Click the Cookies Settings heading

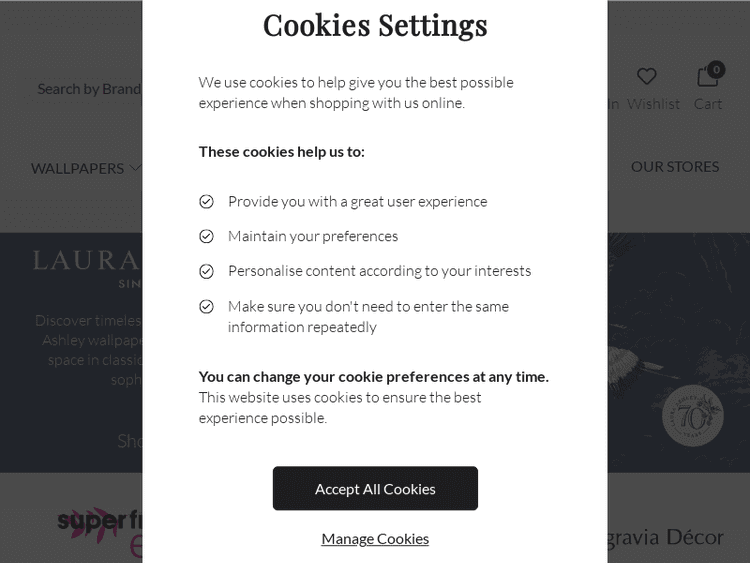pos(375,25)
